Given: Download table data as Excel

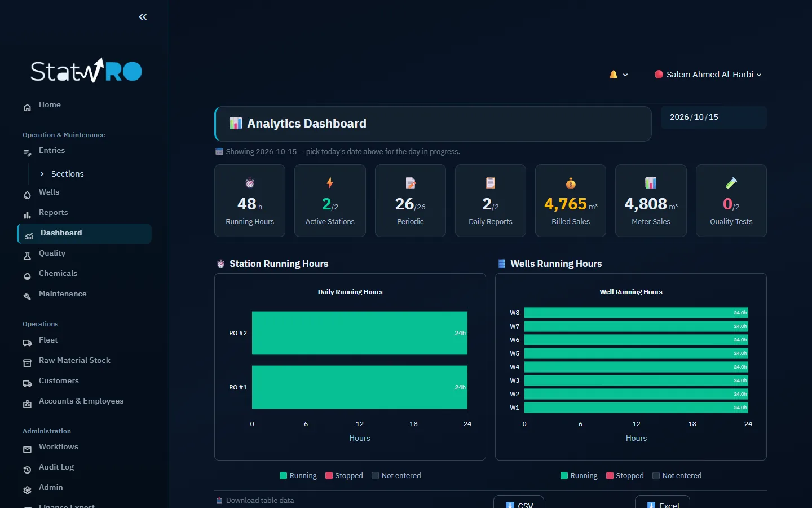Looking at the screenshot, I should pyautogui.click(x=663, y=502).
